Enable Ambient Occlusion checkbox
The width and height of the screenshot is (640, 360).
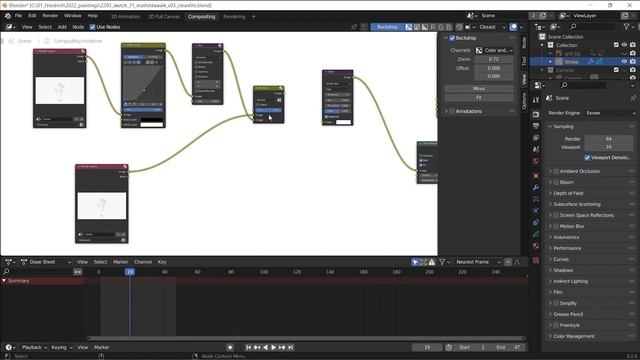(x=556, y=171)
